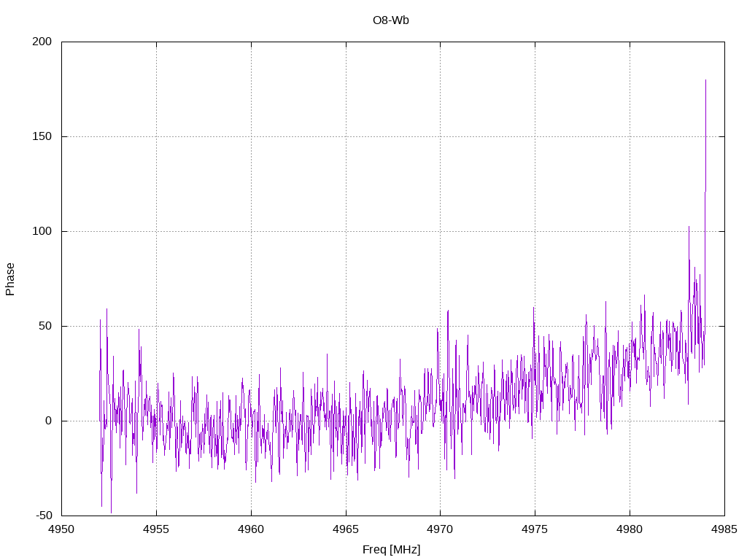The height and width of the screenshot is (560, 747).
Task: Click the plot title O8-Wb
Action: [391, 20]
